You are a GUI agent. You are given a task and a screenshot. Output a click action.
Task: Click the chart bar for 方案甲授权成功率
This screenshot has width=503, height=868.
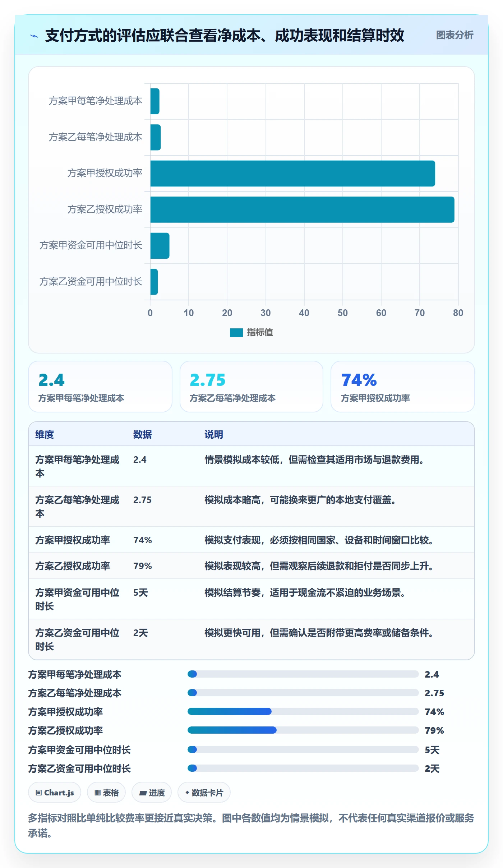tap(293, 174)
